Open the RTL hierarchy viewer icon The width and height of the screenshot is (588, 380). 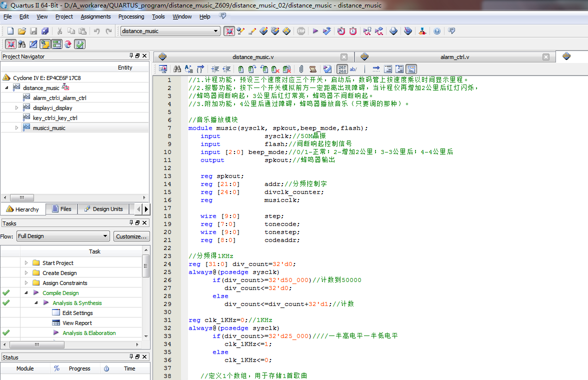pos(422,31)
